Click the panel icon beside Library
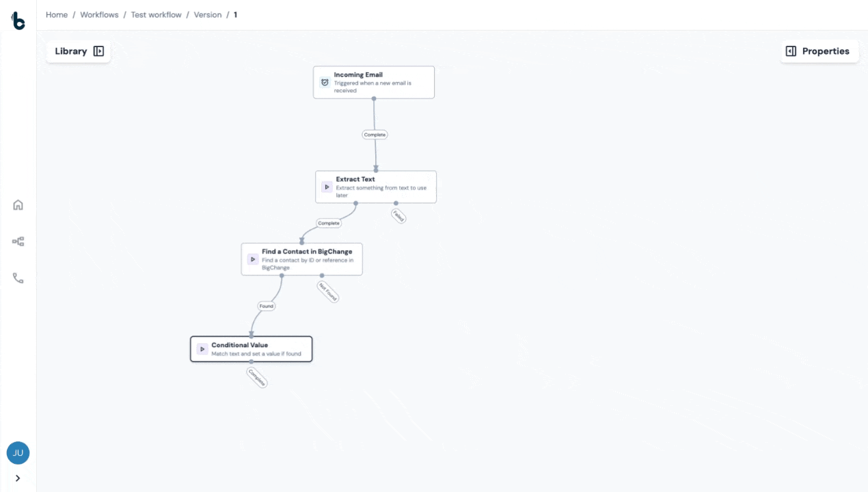868x492 pixels. point(98,51)
